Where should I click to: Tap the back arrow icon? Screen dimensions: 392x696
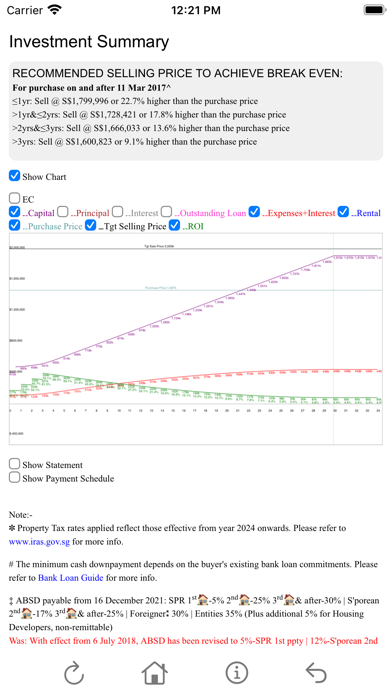pos(317,673)
